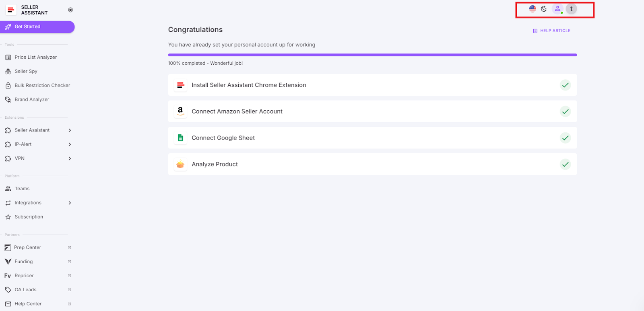This screenshot has width=644, height=311.
Task: Check off the Analyze Product step checkmark
Action: pyautogui.click(x=565, y=164)
